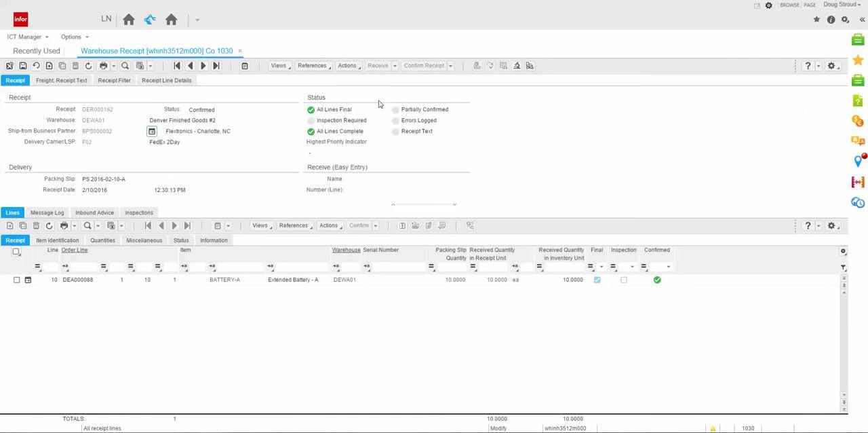The height and width of the screenshot is (433, 868).
Task: Open the Doug Stroud user menu
Action: (x=842, y=5)
